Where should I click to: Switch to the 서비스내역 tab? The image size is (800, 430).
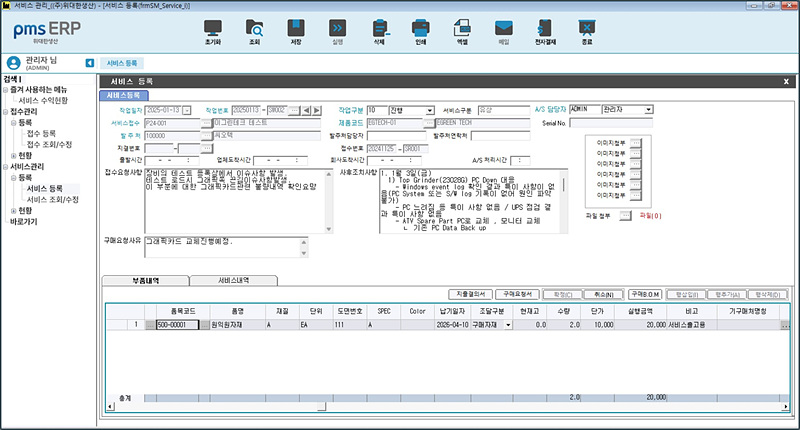(233, 281)
